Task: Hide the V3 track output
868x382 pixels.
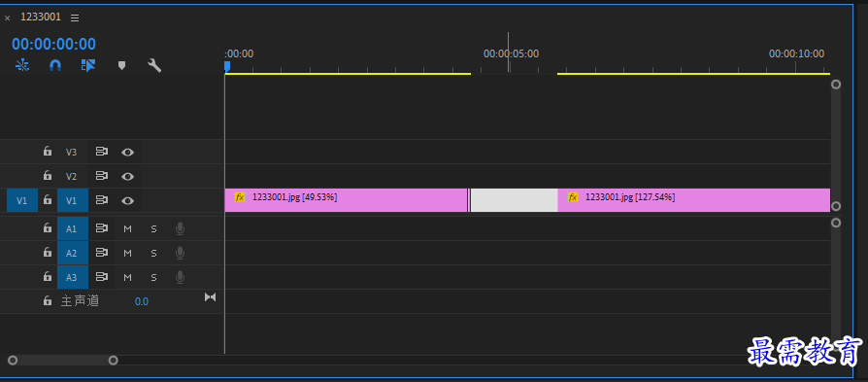Action: coord(128,152)
